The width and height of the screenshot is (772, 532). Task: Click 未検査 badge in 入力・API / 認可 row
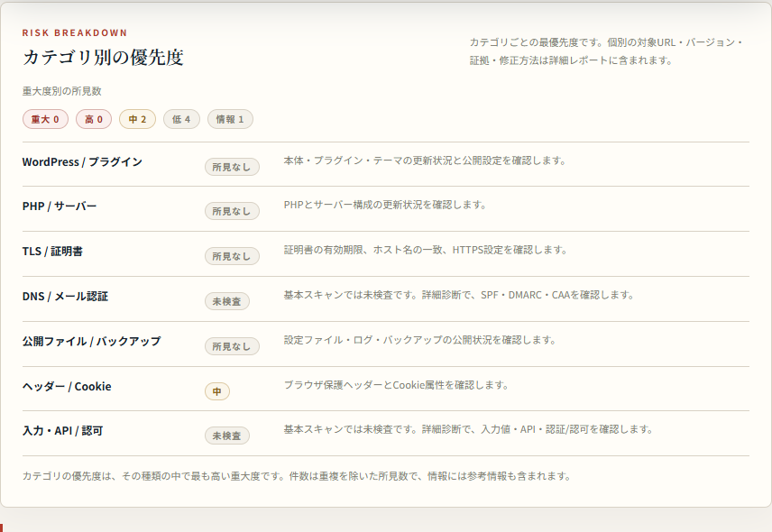point(227,436)
